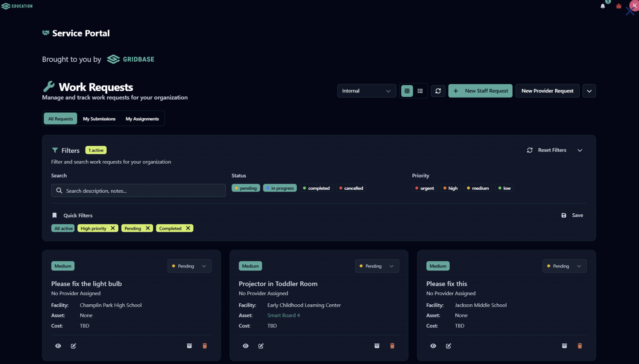639x364 pixels.
Task: Open the Smart Board 4 asset link
Action: [283, 315]
